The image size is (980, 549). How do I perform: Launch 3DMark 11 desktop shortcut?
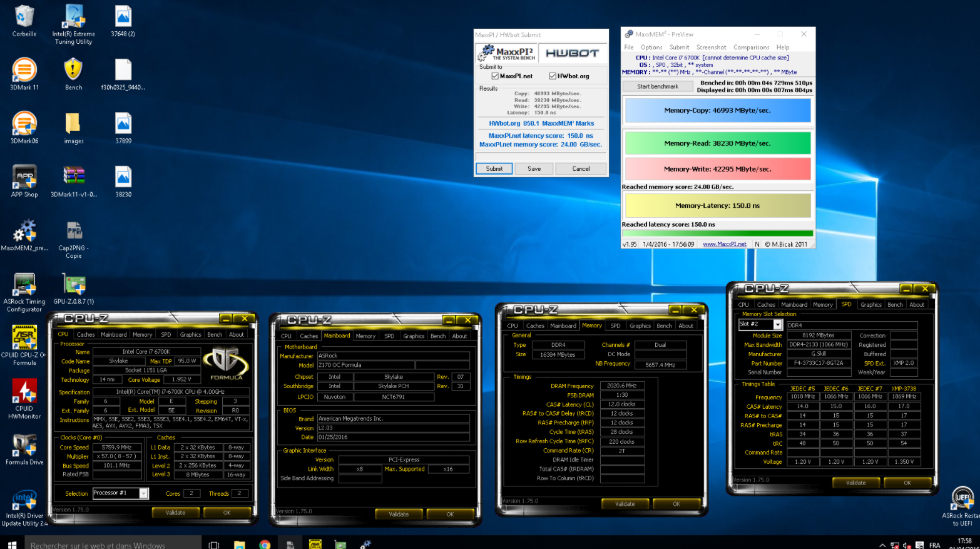[x=24, y=74]
